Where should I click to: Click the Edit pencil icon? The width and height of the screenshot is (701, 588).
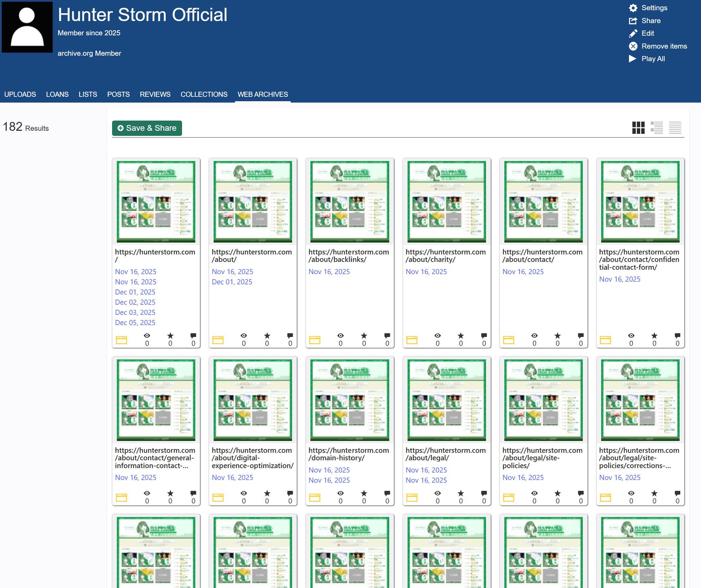point(633,33)
